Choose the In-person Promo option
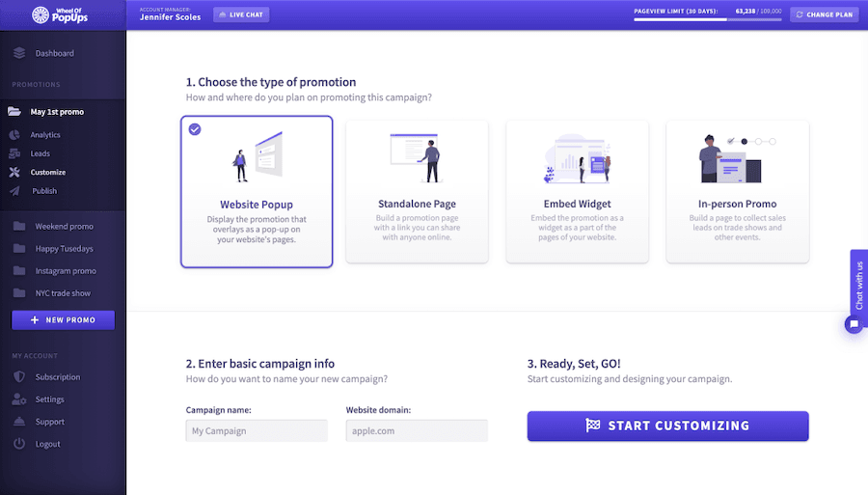868x495 pixels. coord(737,190)
